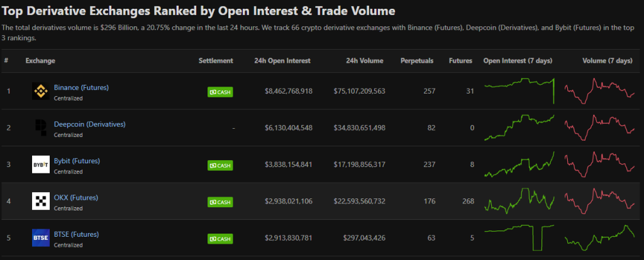Sort by the 24h Volume column header
This screenshot has height=260, width=644.
tap(364, 61)
